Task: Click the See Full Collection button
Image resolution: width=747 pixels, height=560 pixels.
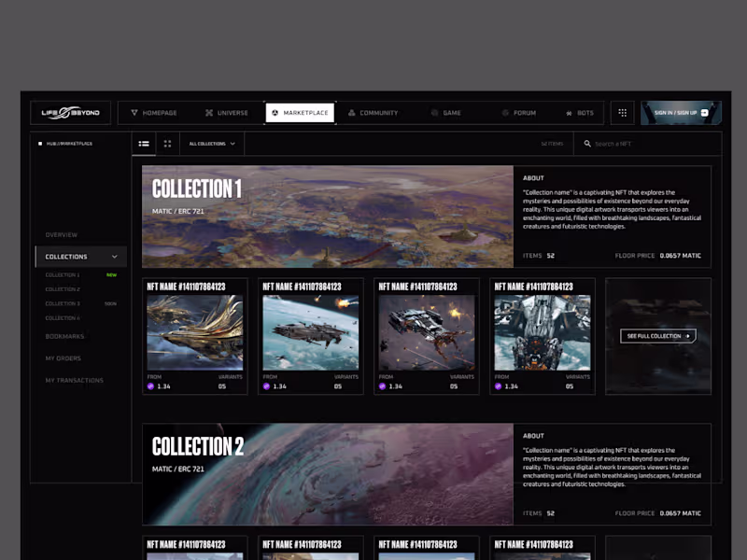Action: (657, 336)
